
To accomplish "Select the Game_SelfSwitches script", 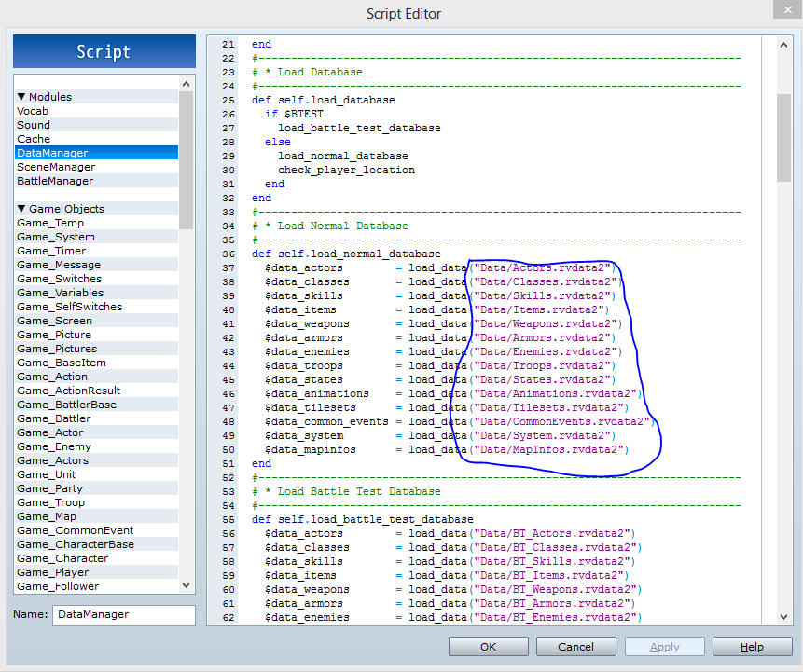I will [x=97, y=307].
